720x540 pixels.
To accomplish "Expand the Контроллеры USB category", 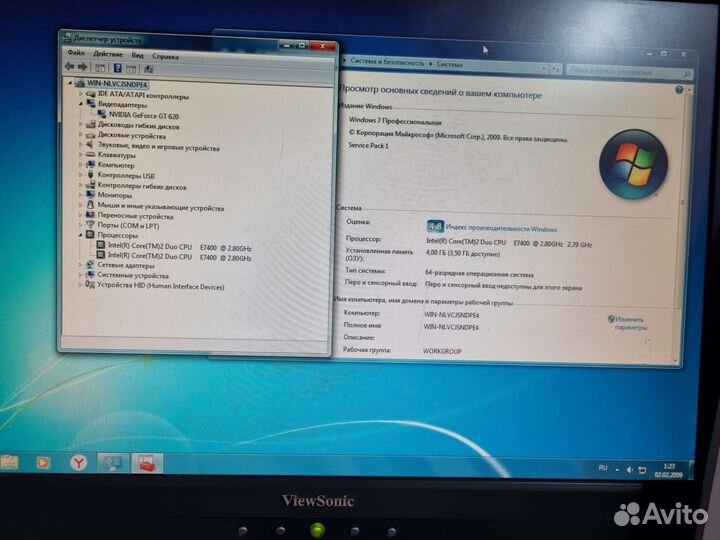I will click(x=82, y=175).
